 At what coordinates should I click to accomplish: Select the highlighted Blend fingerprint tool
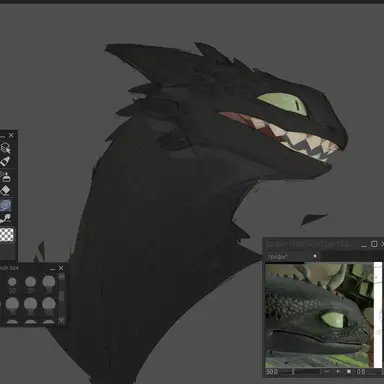click(x=5, y=205)
